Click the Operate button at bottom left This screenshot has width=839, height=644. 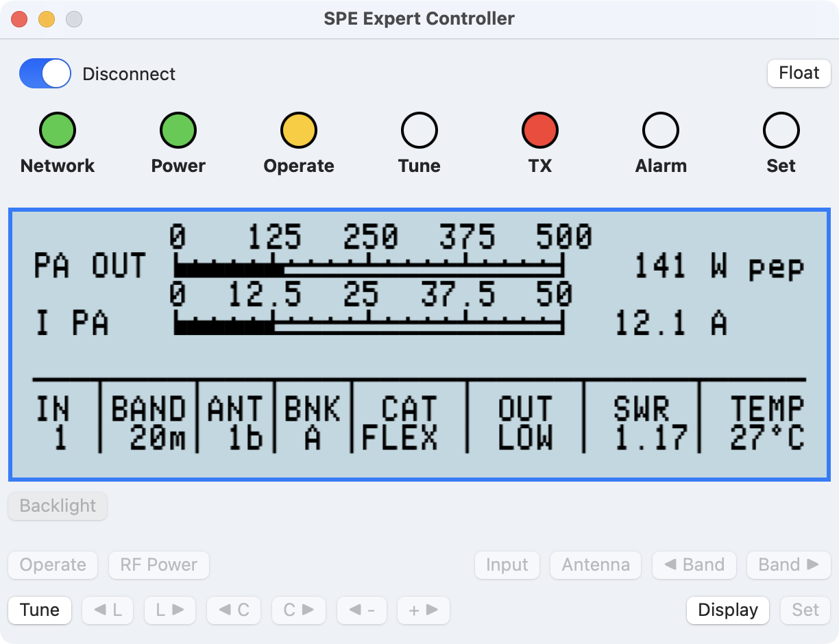point(53,565)
